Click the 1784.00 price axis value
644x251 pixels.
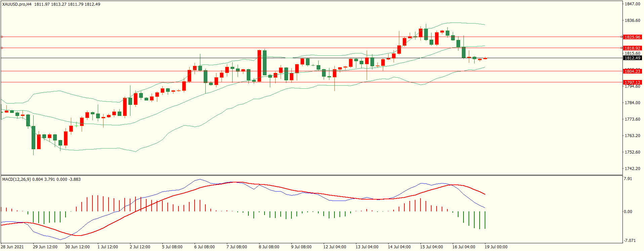click(632, 103)
